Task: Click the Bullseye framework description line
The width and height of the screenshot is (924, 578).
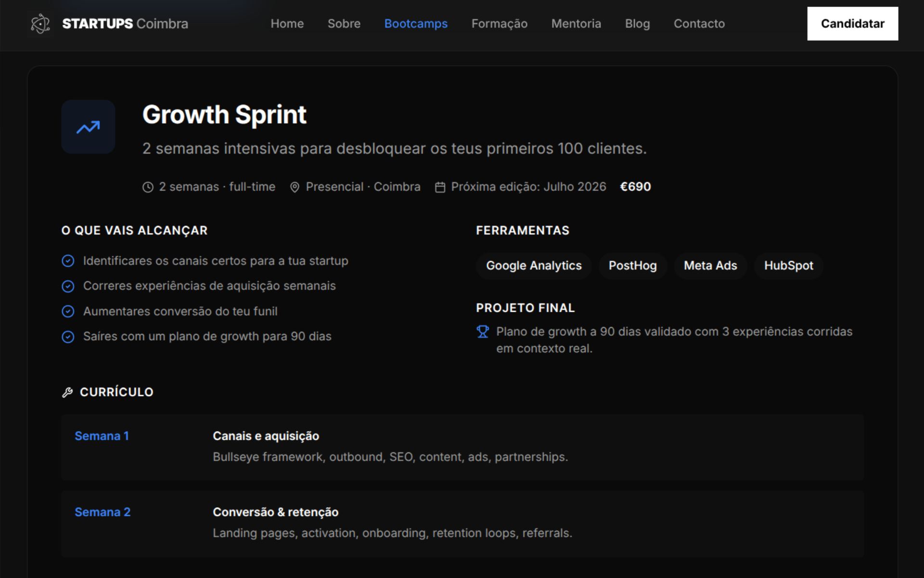Action: 390,457
